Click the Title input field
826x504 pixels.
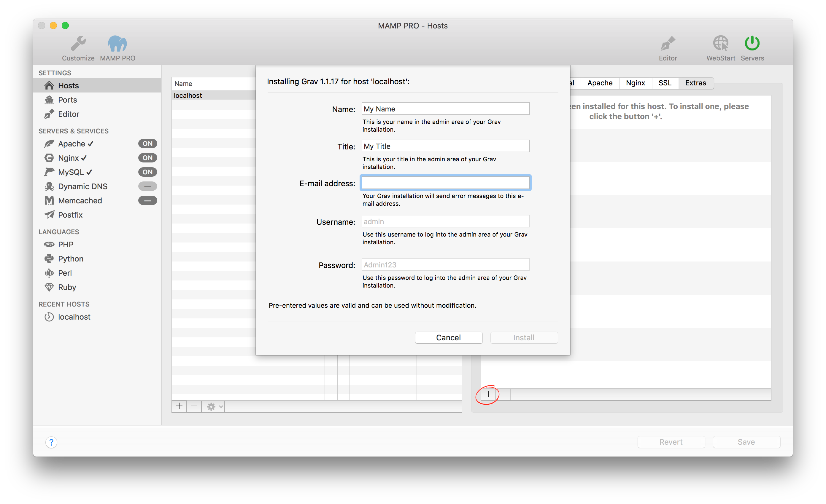[x=445, y=146]
